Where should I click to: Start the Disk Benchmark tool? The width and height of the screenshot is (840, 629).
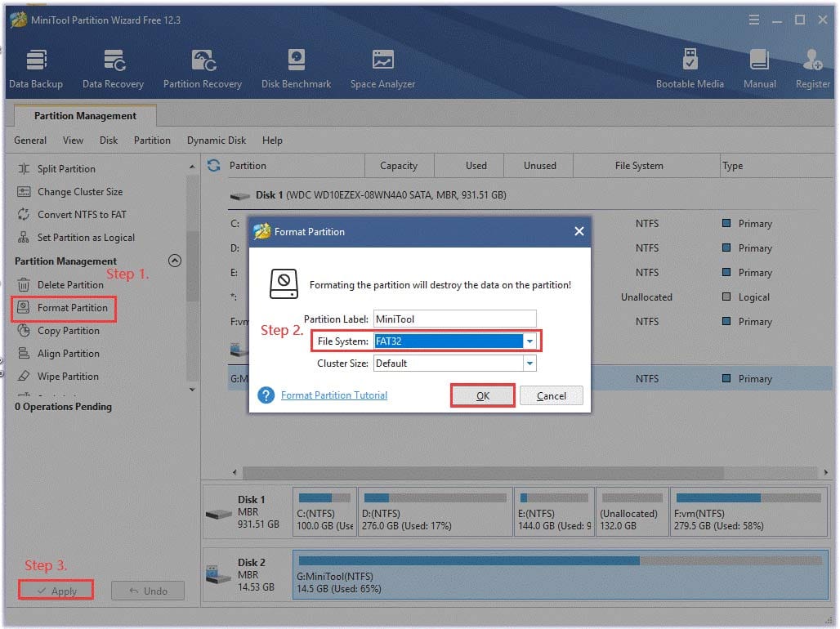click(296, 69)
